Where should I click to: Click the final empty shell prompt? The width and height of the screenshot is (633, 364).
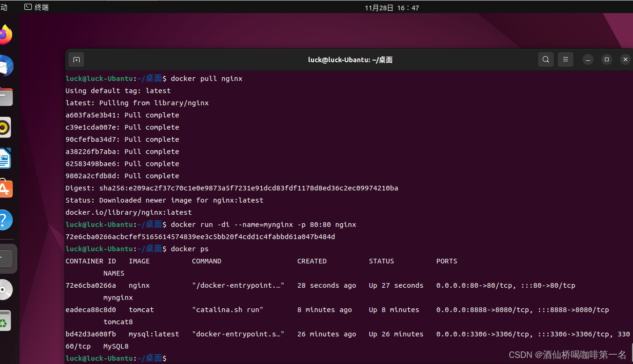(x=116, y=358)
